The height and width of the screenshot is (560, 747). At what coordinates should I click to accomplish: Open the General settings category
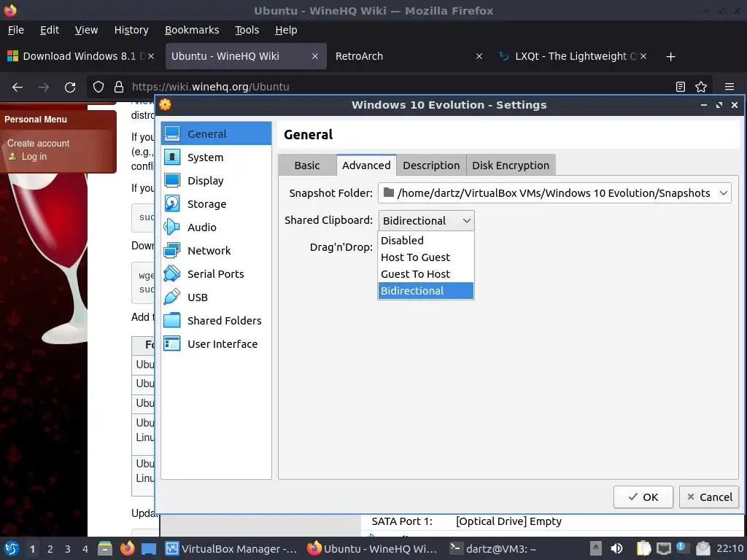216,134
